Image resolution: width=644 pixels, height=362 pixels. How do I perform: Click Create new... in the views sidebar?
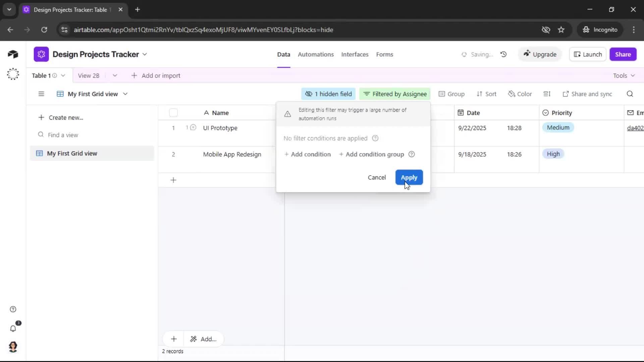click(61, 118)
